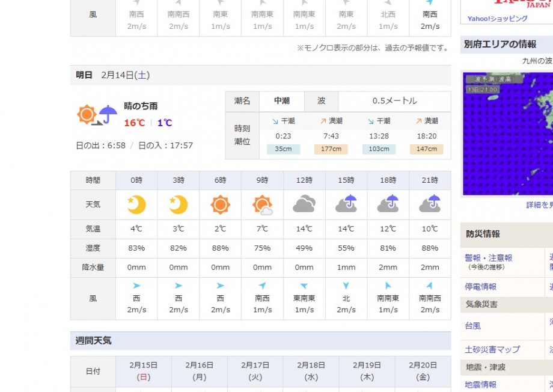The image size is (553, 392).
Task: Open the Yahoo!ショッピング link
Action: [498, 19]
